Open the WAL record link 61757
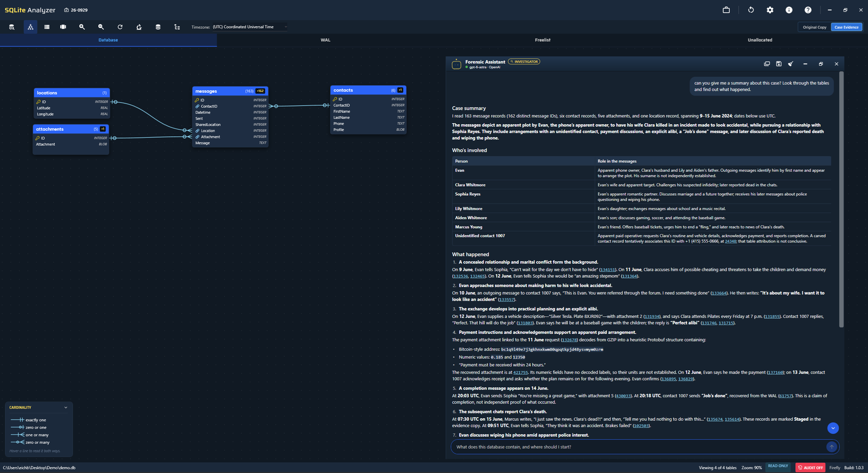Image resolution: width=868 pixels, height=473 pixels. [786, 396]
